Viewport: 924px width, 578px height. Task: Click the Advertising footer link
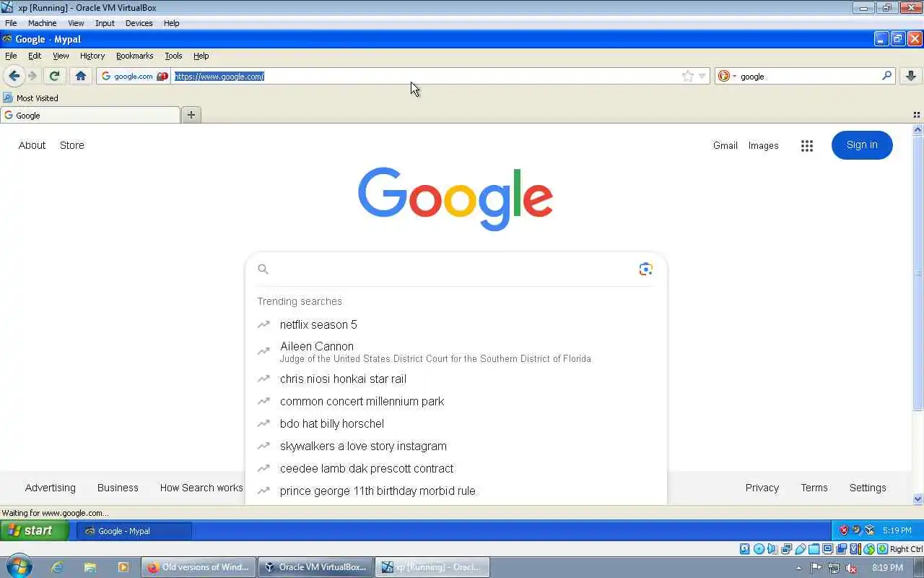[x=50, y=488]
